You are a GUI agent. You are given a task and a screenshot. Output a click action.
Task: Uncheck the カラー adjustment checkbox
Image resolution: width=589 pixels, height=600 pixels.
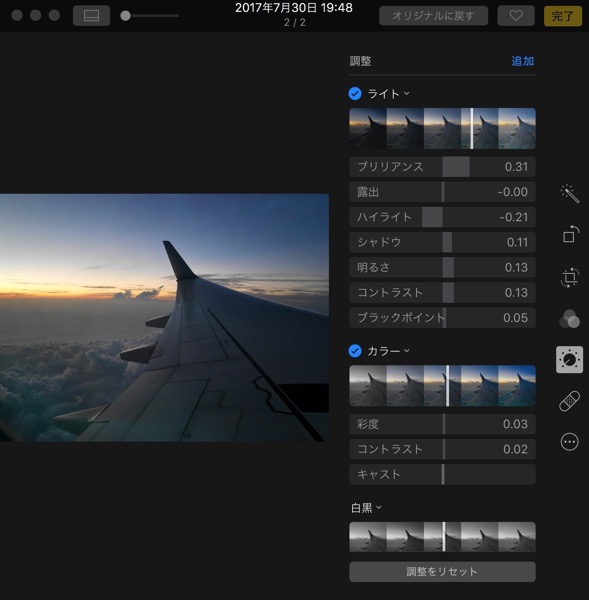click(355, 351)
